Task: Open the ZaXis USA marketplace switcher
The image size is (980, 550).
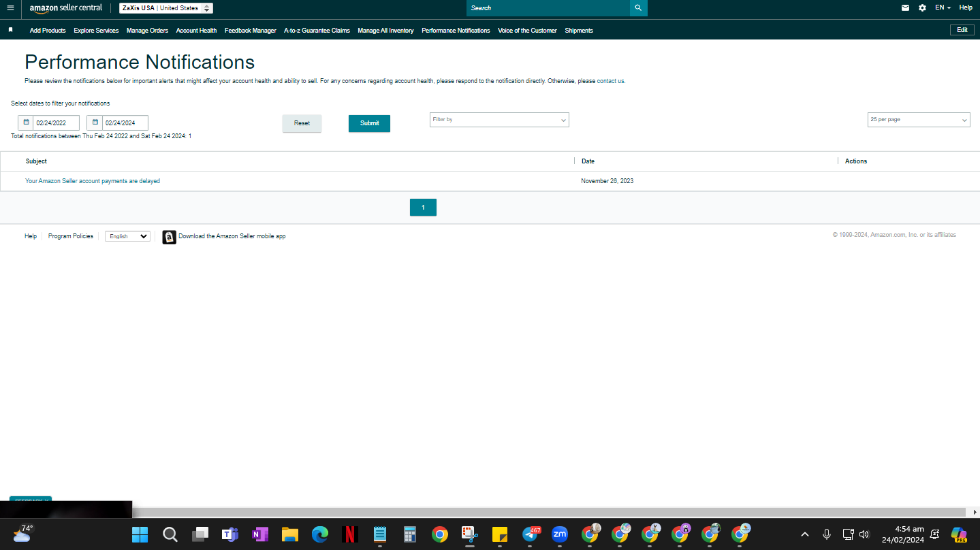Action: (166, 8)
